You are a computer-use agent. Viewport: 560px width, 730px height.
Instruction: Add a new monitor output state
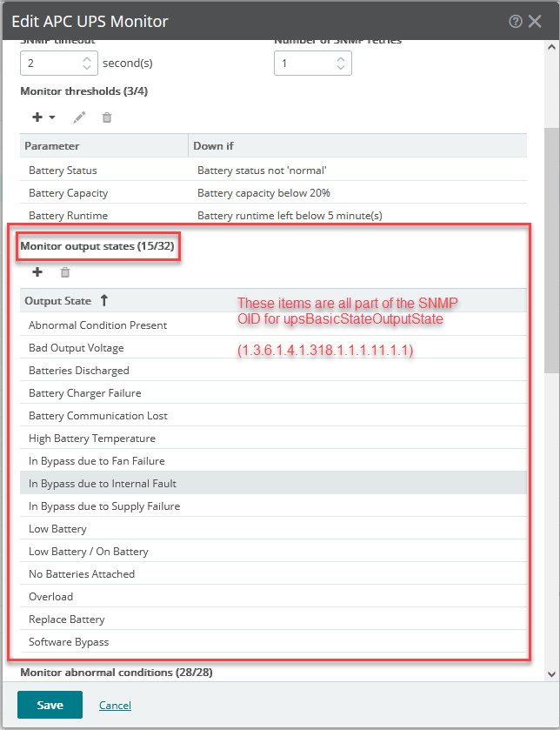(37, 272)
